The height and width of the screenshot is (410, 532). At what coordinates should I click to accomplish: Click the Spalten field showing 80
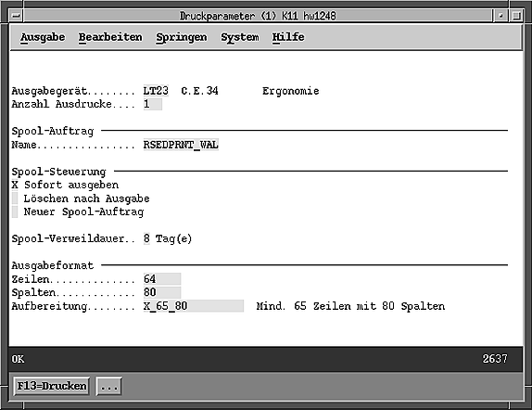[162, 292]
